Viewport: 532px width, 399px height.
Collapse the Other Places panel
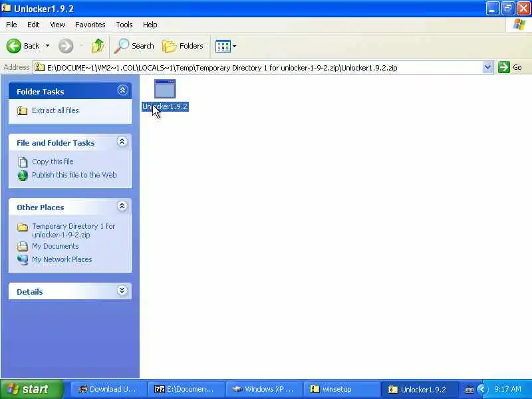coord(122,206)
